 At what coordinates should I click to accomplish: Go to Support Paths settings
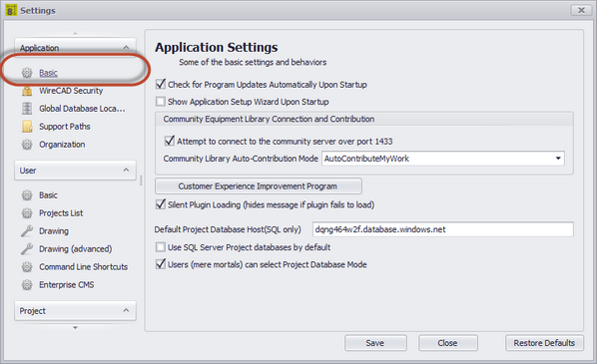(x=65, y=127)
